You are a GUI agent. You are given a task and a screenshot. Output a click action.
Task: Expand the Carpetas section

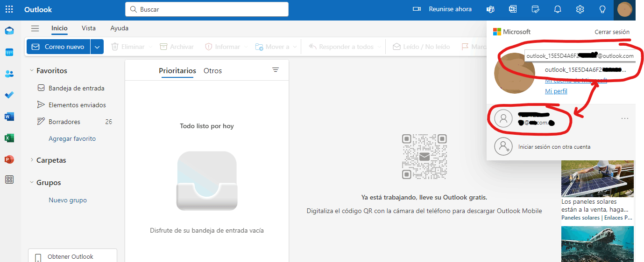[31, 160]
